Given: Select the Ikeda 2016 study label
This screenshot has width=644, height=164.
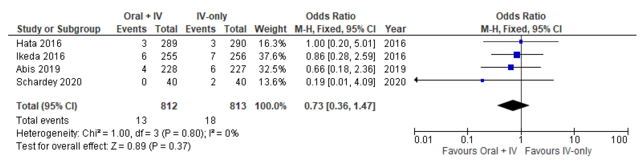Looking at the screenshot, I should [40, 56].
